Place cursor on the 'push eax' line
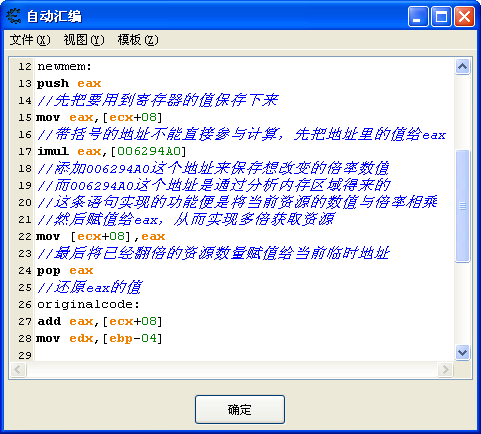 pos(69,83)
